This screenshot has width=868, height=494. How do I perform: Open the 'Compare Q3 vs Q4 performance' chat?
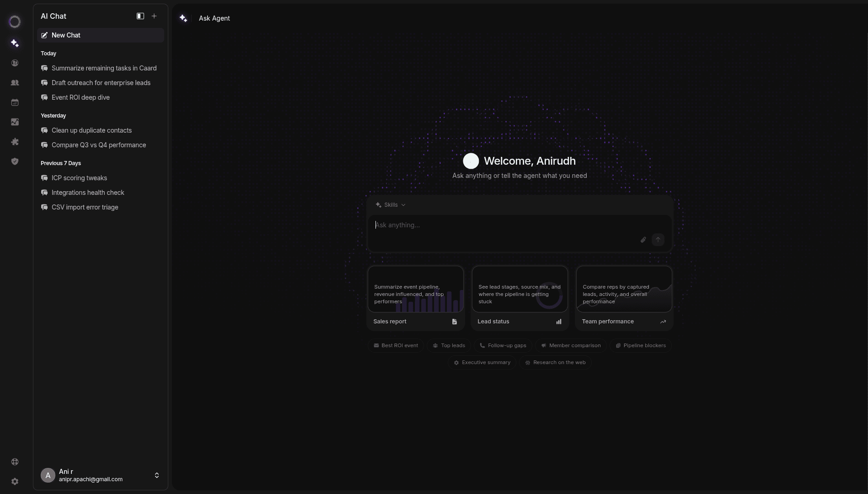click(99, 145)
